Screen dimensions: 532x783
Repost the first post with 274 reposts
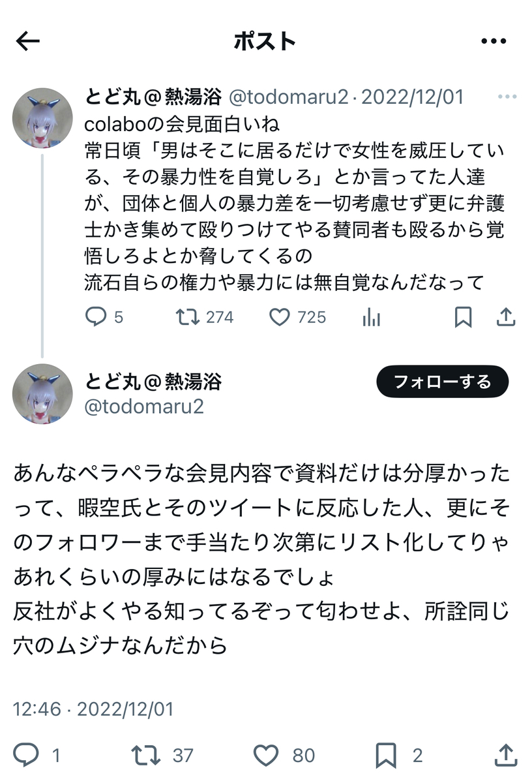point(187,317)
